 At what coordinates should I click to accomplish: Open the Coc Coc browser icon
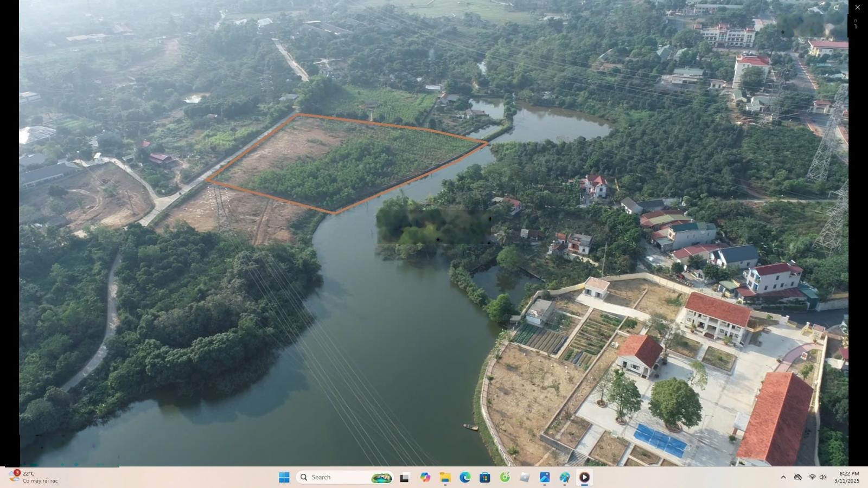click(505, 477)
